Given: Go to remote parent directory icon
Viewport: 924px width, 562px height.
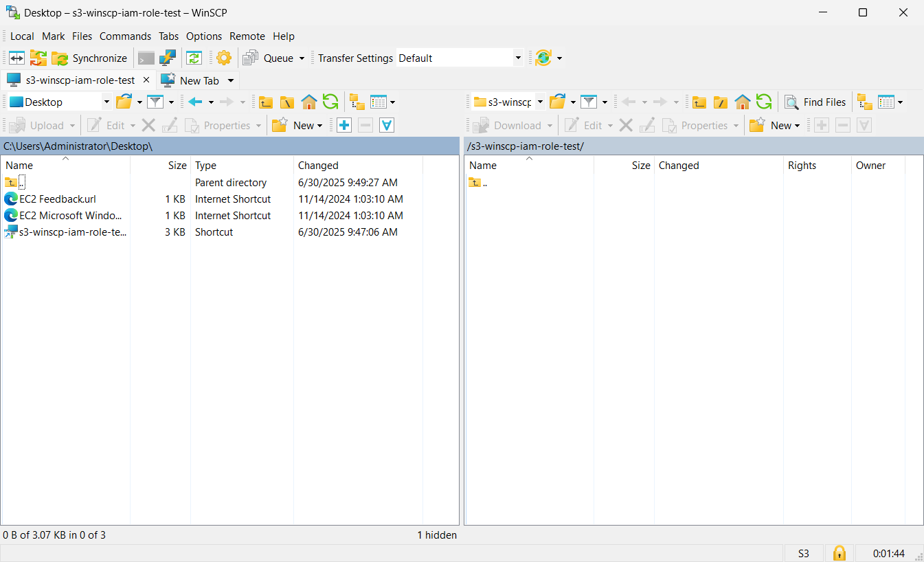Looking at the screenshot, I should 699,102.
